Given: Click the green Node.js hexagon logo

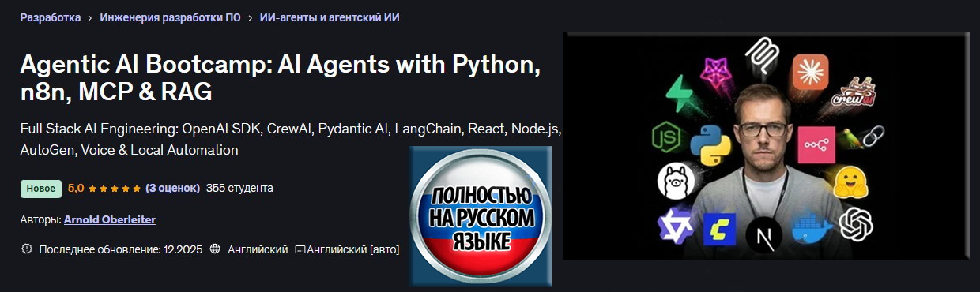Looking at the screenshot, I should coord(666,138).
